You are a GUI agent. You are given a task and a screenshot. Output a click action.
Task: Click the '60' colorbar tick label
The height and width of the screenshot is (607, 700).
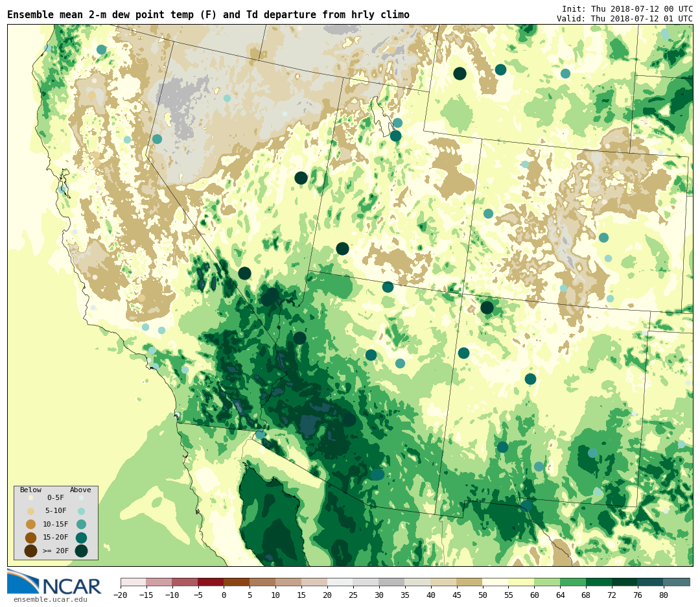pyautogui.click(x=534, y=595)
